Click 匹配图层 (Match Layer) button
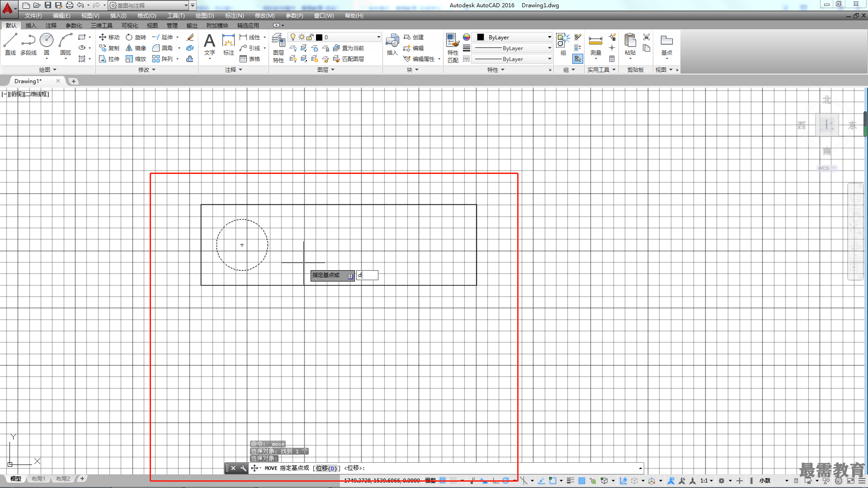The image size is (868, 488). pyautogui.click(x=349, y=59)
